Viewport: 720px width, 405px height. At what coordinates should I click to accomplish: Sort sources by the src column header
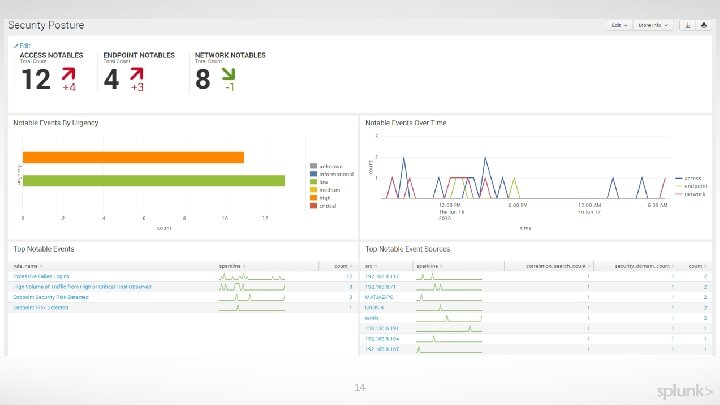[x=371, y=266]
